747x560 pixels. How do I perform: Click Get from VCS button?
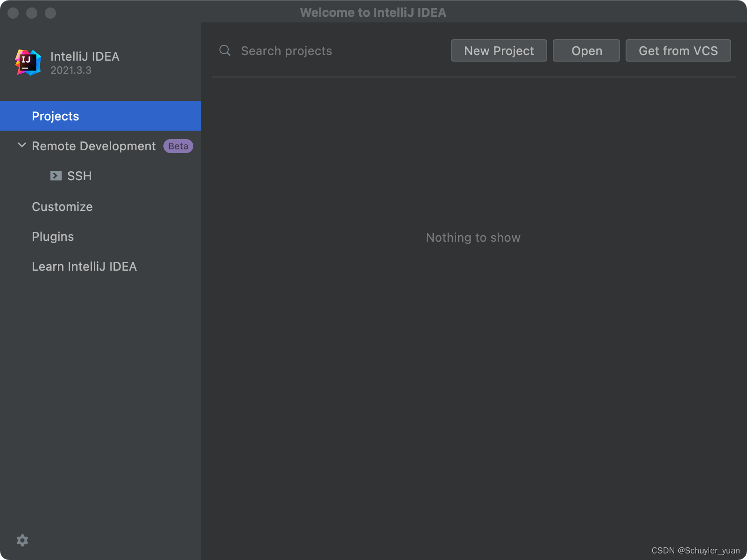(x=678, y=50)
